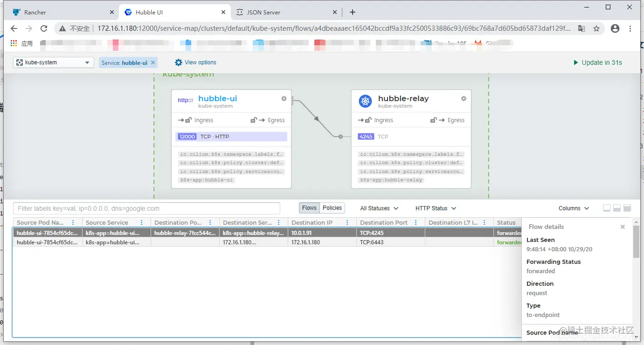Select the Hubble UI browser tab
The height and width of the screenshot is (345, 644).
(x=175, y=13)
